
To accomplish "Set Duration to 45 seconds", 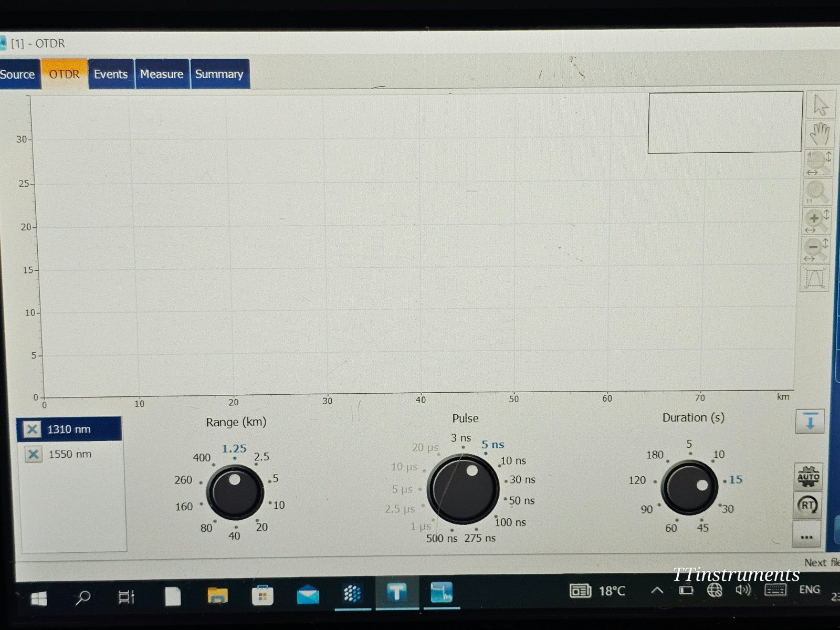I will pos(702,528).
